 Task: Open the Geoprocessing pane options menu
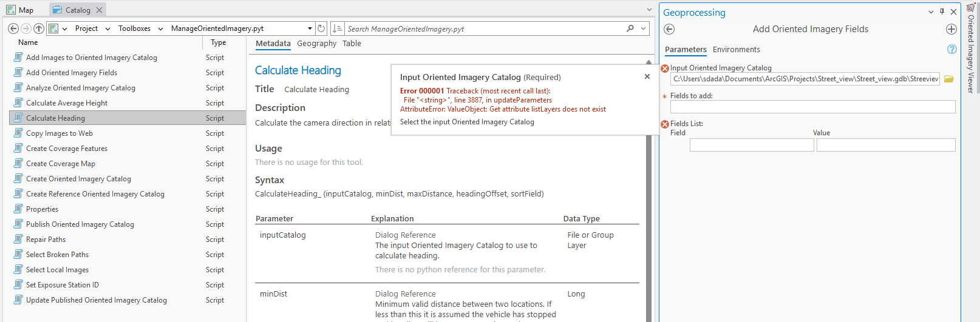tap(931, 12)
